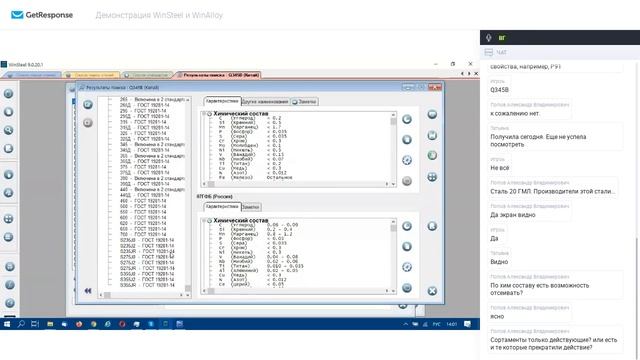
Task: Open the notification center in system tray
Action: click(467, 324)
